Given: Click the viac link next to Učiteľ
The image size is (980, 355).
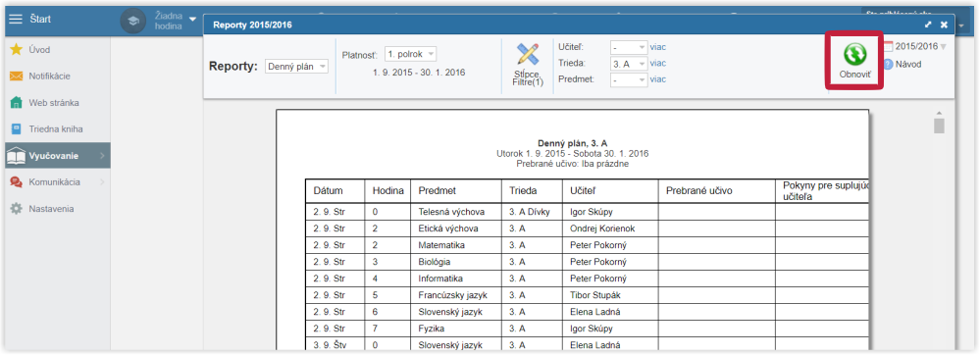Looking at the screenshot, I should [658, 47].
